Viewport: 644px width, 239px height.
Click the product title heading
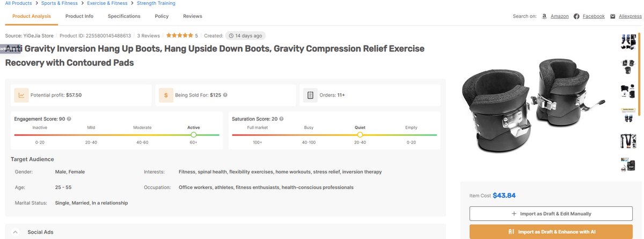(x=215, y=56)
